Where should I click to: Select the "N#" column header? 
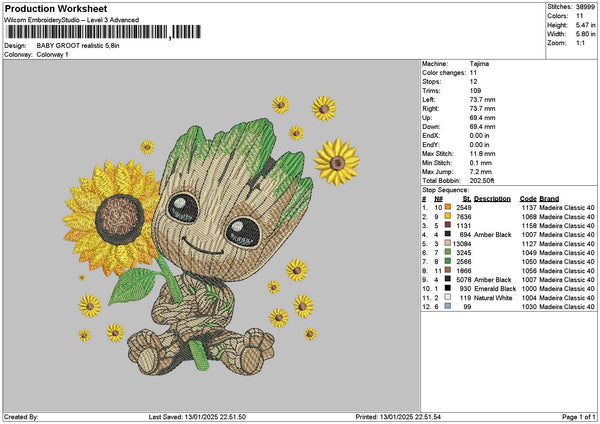438,199
